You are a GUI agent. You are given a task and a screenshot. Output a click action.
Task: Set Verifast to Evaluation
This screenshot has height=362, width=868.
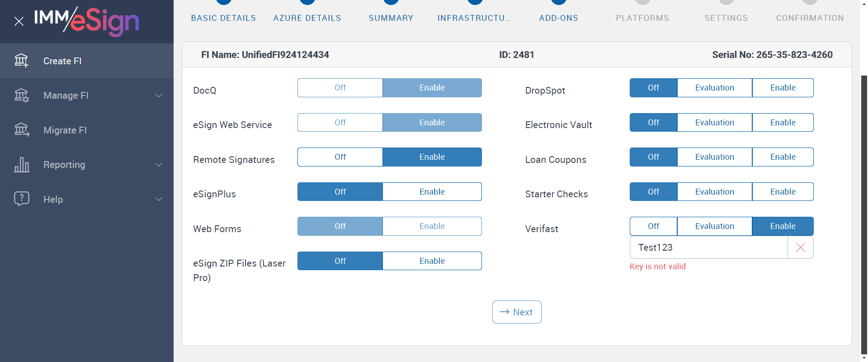[x=715, y=226]
